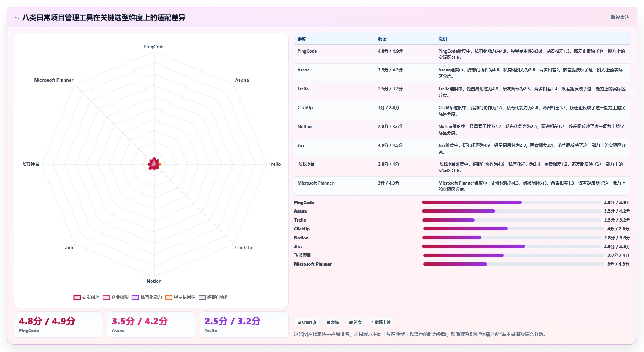This screenshot has width=644, height=352.
Task: Open the Asana 3.5分 / 4.2分 summary card
Action: (x=151, y=325)
